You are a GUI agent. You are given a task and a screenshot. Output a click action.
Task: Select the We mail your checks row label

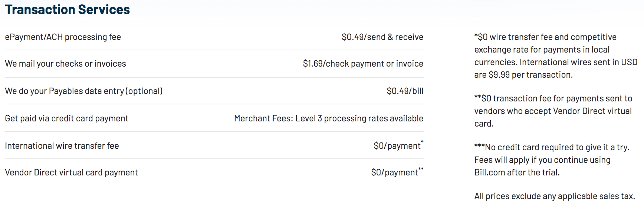(65, 64)
